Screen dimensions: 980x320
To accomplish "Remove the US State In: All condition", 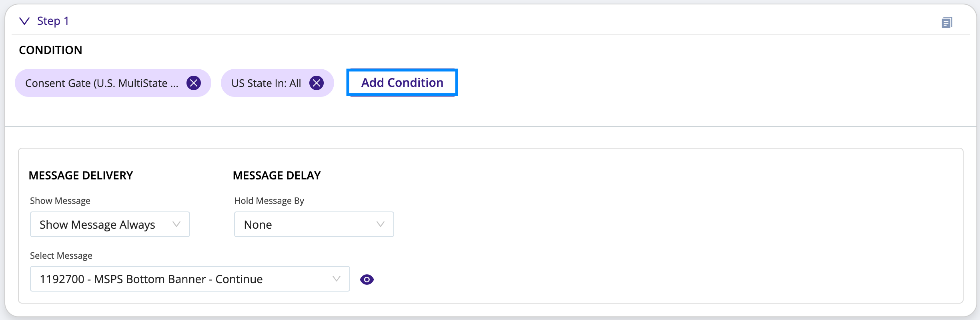I will pyautogui.click(x=317, y=83).
